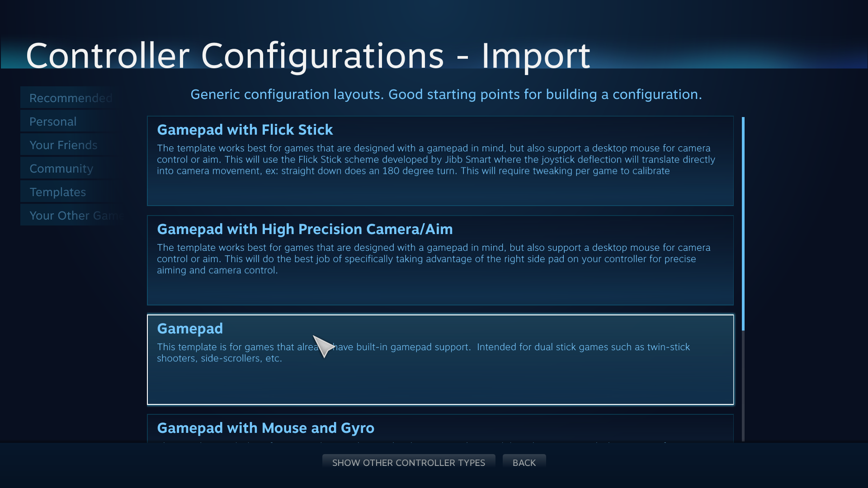The image size is (868, 488).
Task: Click the Controller Configurations - Import heading
Action: 308,56
